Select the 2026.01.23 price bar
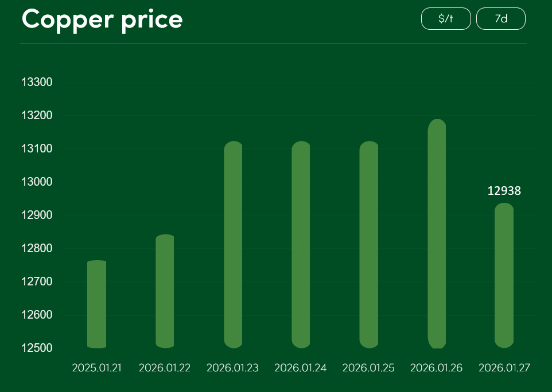Screen dimensions: 552x392 tap(233, 244)
